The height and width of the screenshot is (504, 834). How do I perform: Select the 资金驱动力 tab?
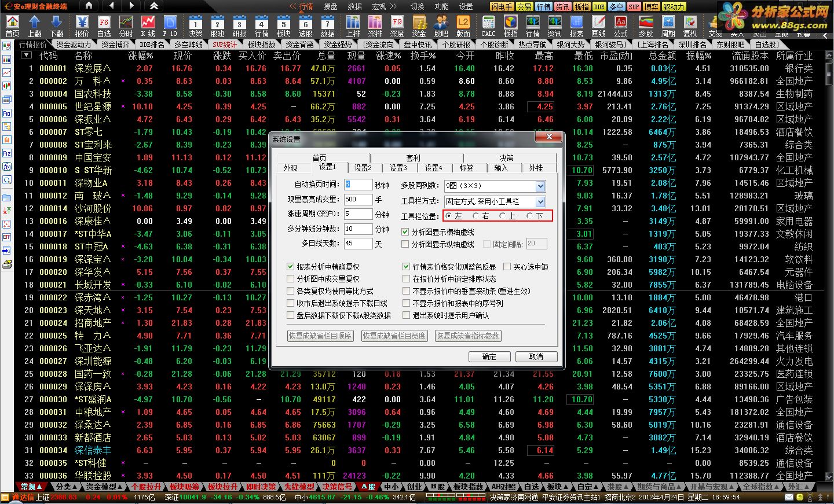pos(74,45)
